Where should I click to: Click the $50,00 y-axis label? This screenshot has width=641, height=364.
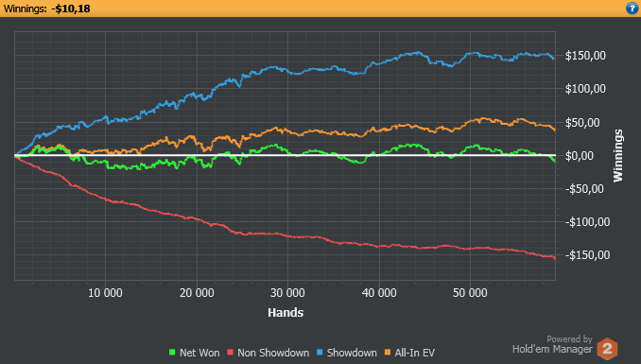click(582, 122)
